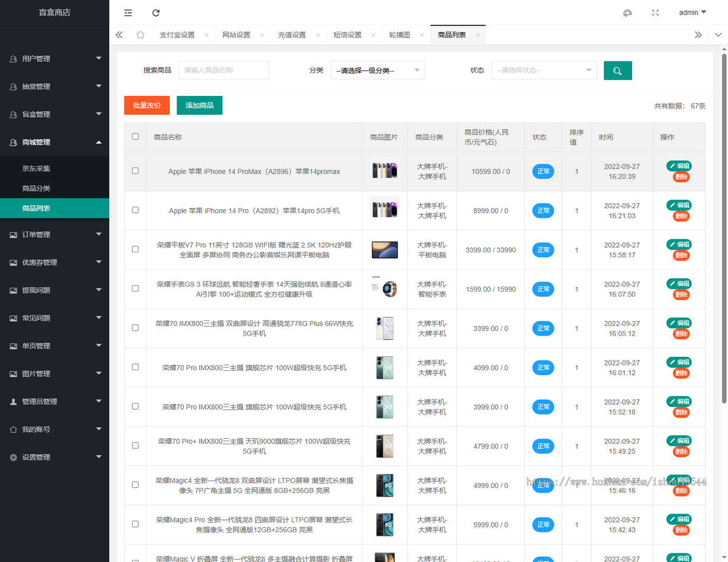Click the 抽赏管理 sidebar icon

click(x=13, y=87)
